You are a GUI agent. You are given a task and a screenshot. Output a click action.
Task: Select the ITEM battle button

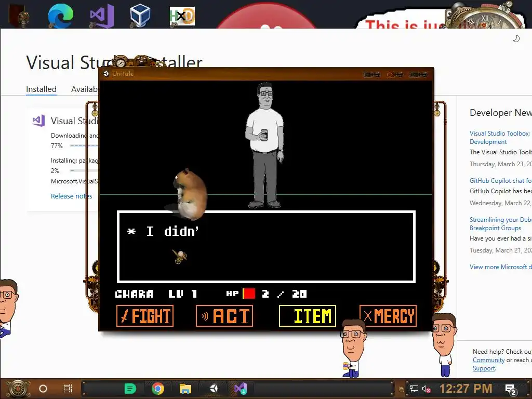[308, 316]
